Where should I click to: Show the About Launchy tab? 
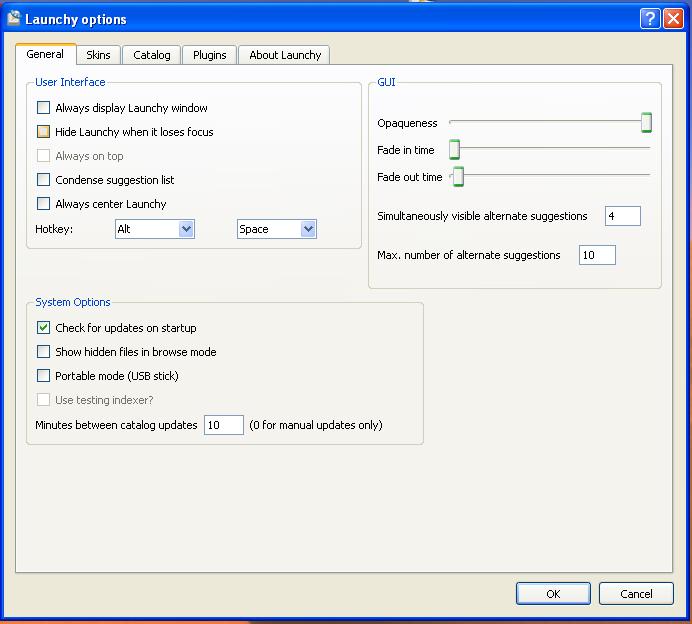(285, 55)
